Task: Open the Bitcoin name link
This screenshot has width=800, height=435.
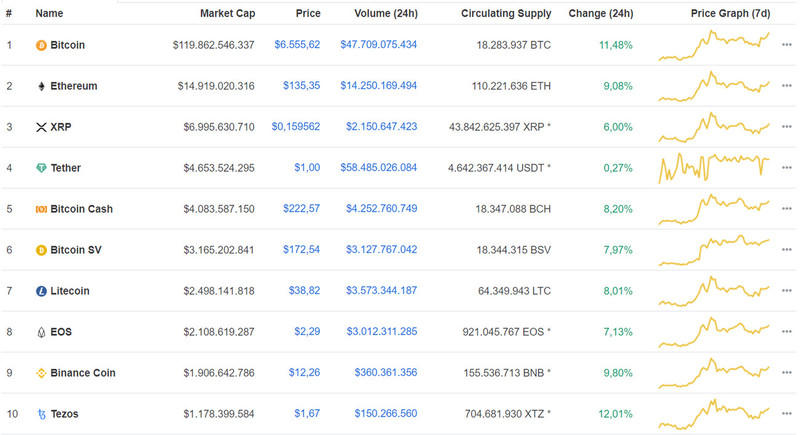Action: click(67, 45)
